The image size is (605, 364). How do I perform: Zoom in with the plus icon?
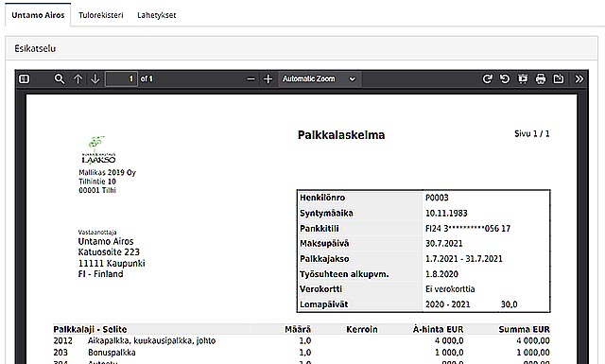click(268, 79)
